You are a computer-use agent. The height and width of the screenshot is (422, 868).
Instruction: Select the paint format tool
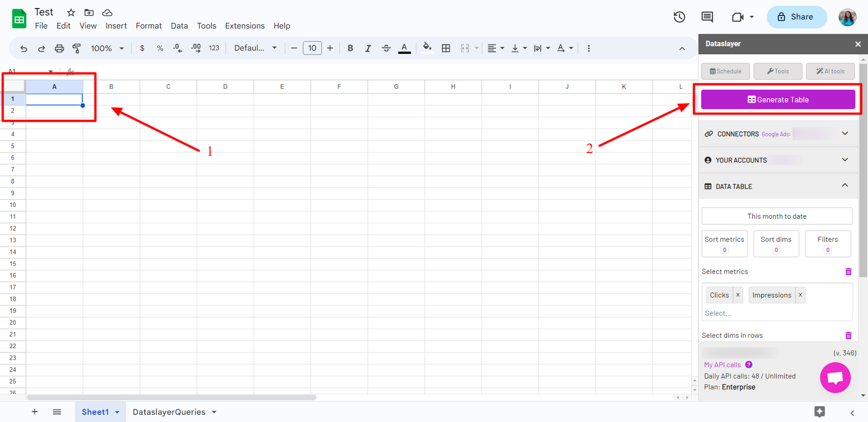tap(76, 48)
